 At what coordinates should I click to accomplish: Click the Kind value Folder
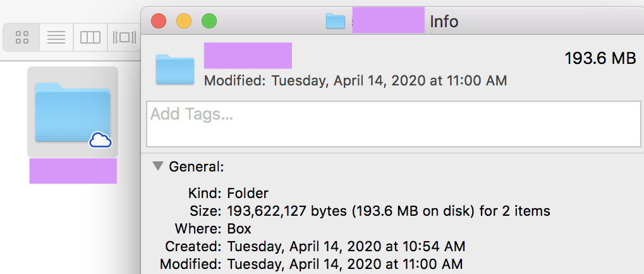[x=248, y=193]
